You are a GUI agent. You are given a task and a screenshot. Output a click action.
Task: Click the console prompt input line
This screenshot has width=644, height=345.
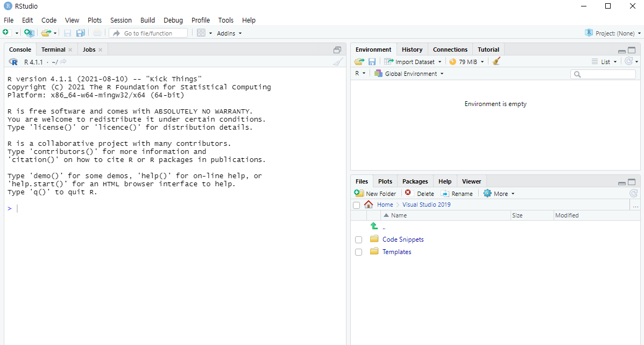coord(175,209)
